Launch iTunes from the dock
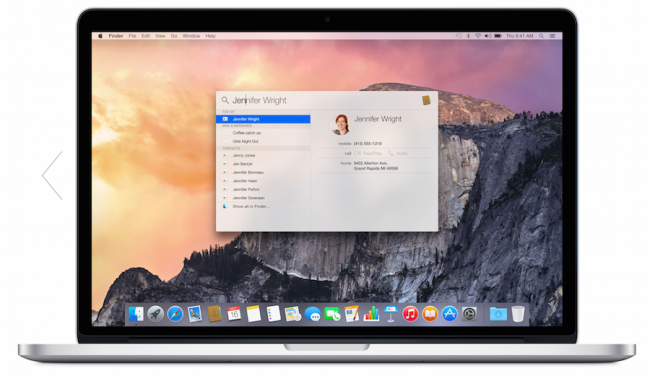 (410, 314)
